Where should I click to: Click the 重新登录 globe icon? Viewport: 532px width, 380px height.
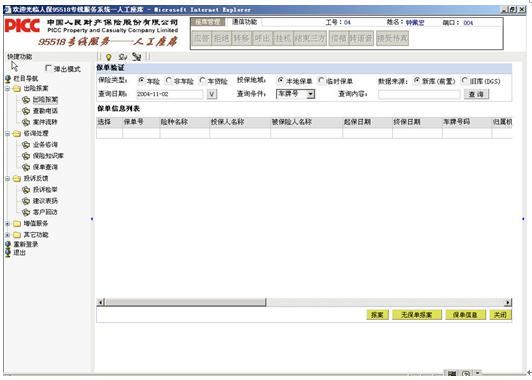click(x=8, y=244)
